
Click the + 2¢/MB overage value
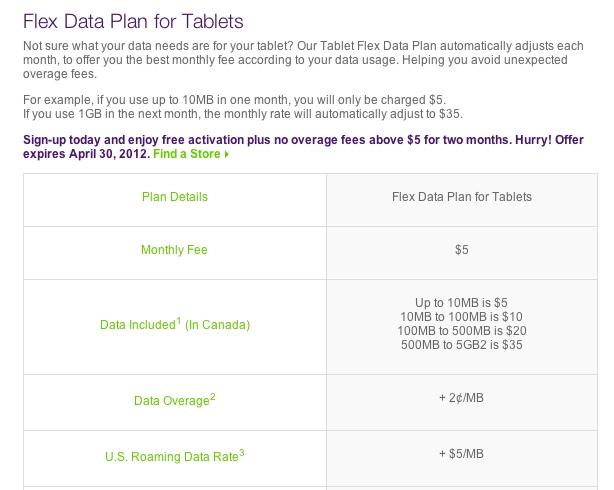tap(461, 398)
